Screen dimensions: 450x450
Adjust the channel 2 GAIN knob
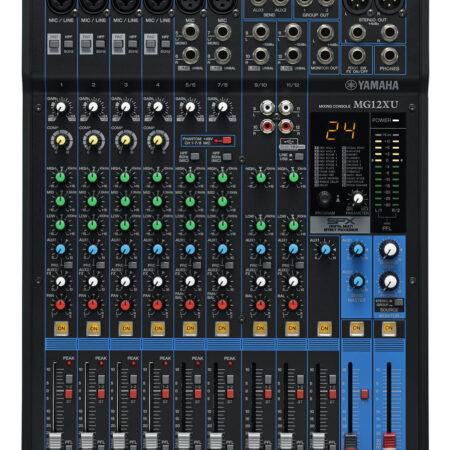93,107
